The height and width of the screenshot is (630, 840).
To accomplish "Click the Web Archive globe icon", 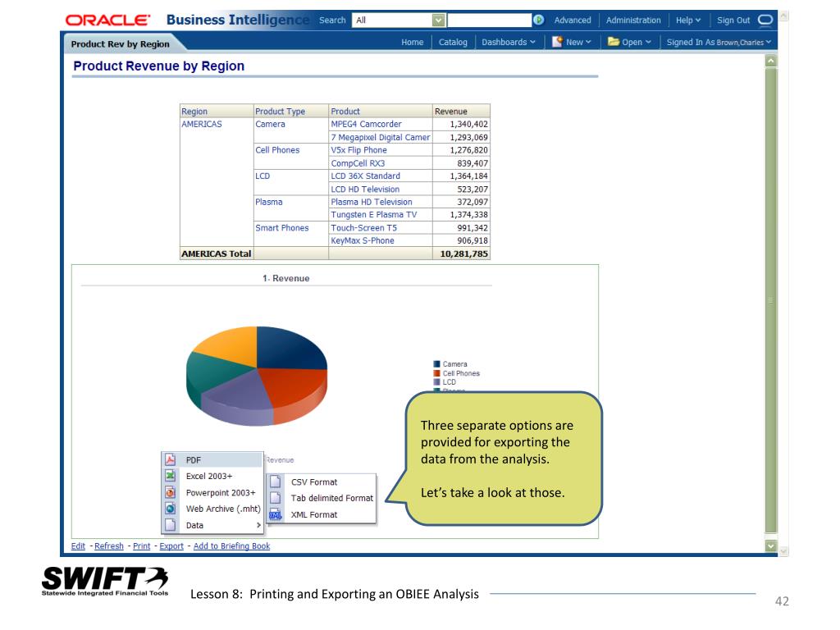I will [x=171, y=509].
